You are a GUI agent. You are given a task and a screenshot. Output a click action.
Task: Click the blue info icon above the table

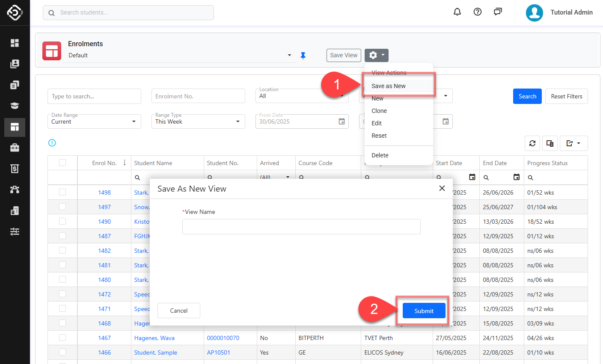coord(52,143)
